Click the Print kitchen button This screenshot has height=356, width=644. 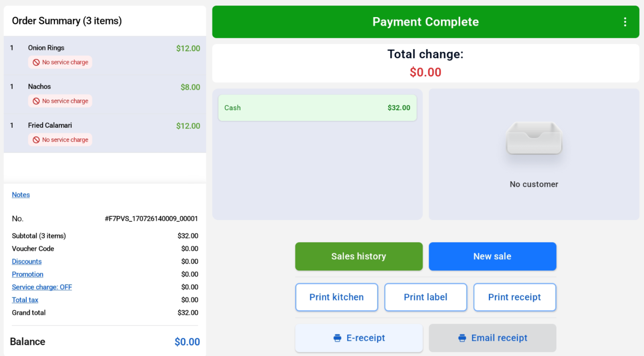pos(337,297)
